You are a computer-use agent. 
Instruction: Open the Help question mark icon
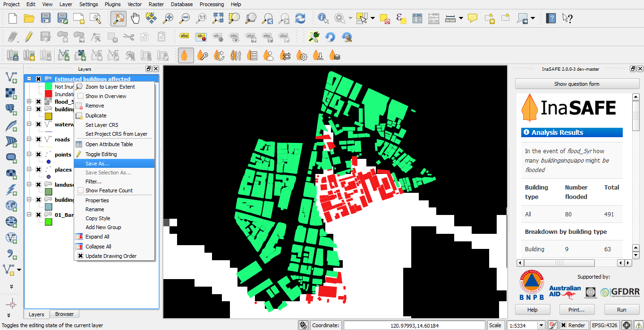point(551,18)
